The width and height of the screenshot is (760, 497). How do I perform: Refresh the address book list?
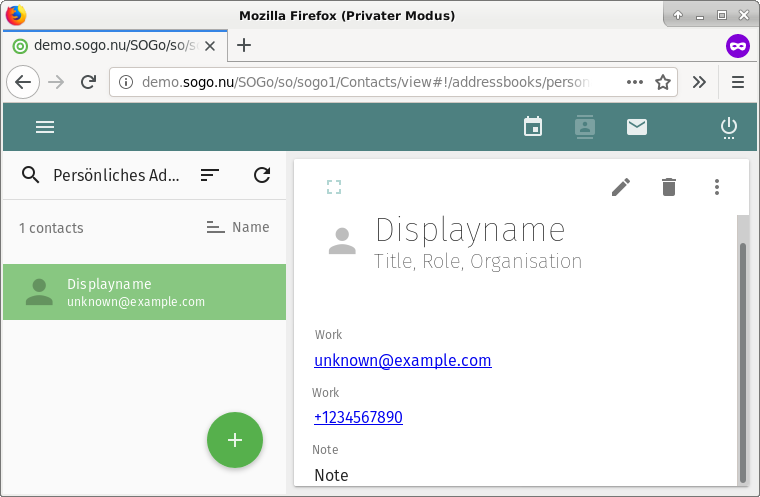[x=262, y=175]
